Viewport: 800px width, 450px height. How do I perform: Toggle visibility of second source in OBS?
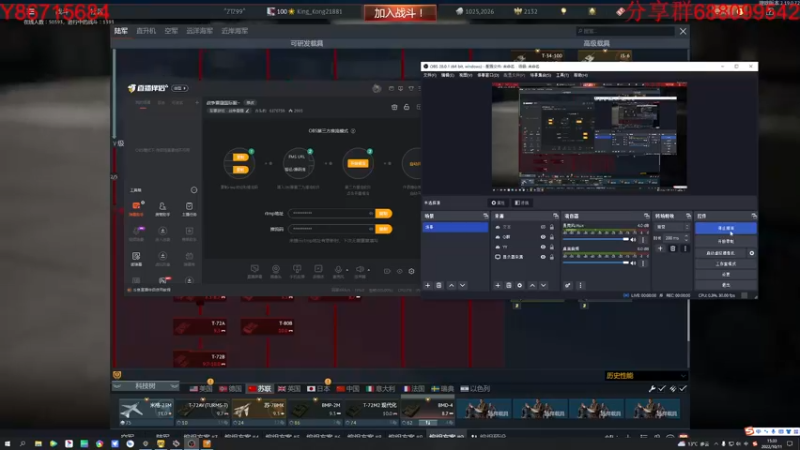click(543, 237)
